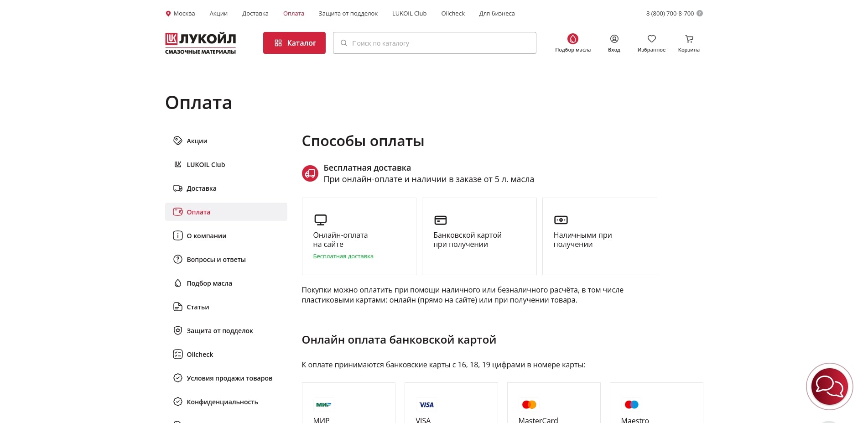868x423 pixels.
Task: Click the Поиск по каталогу search field
Action: tap(433, 42)
